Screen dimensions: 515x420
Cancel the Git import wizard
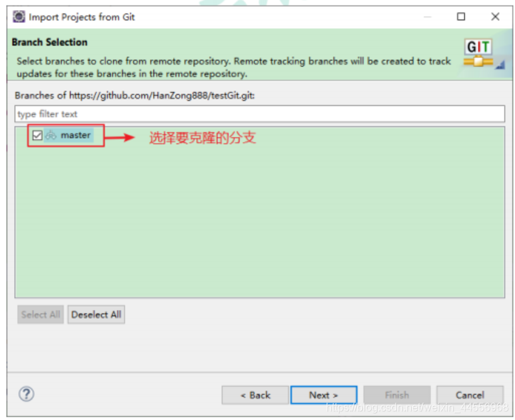pyautogui.click(x=470, y=395)
